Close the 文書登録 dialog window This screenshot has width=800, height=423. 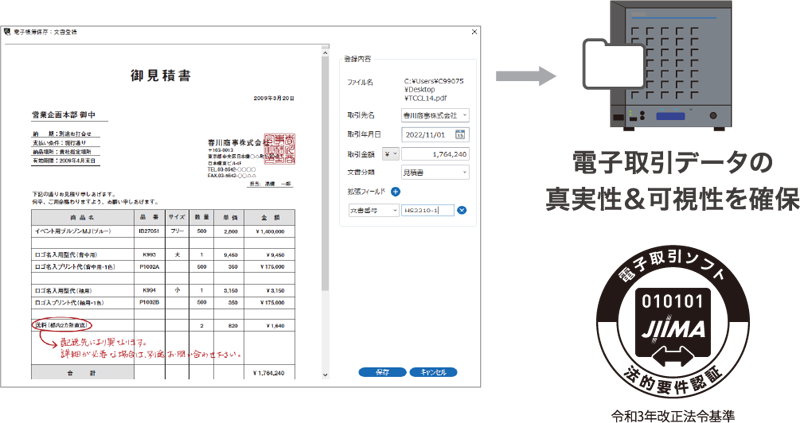tap(474, 32)
